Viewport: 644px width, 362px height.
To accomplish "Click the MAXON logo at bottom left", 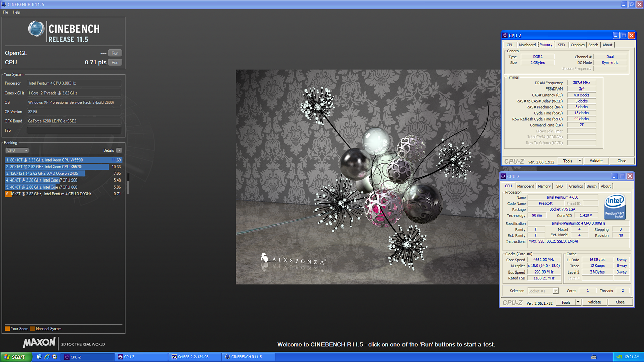I will [x=39, y=343].
